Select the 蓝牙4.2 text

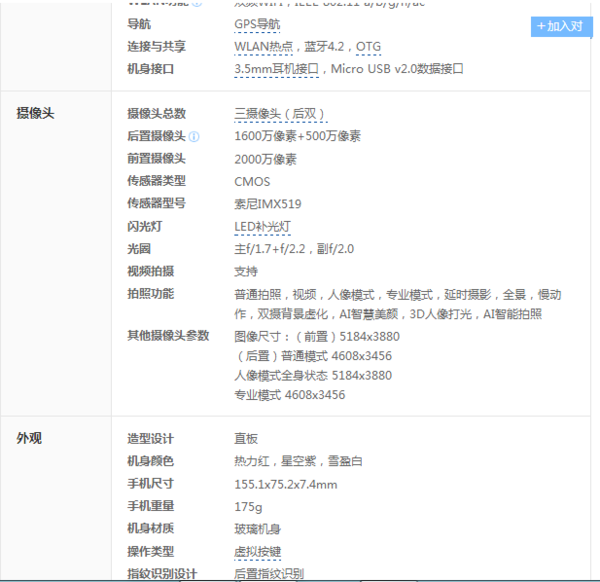(x=324, y=47)
